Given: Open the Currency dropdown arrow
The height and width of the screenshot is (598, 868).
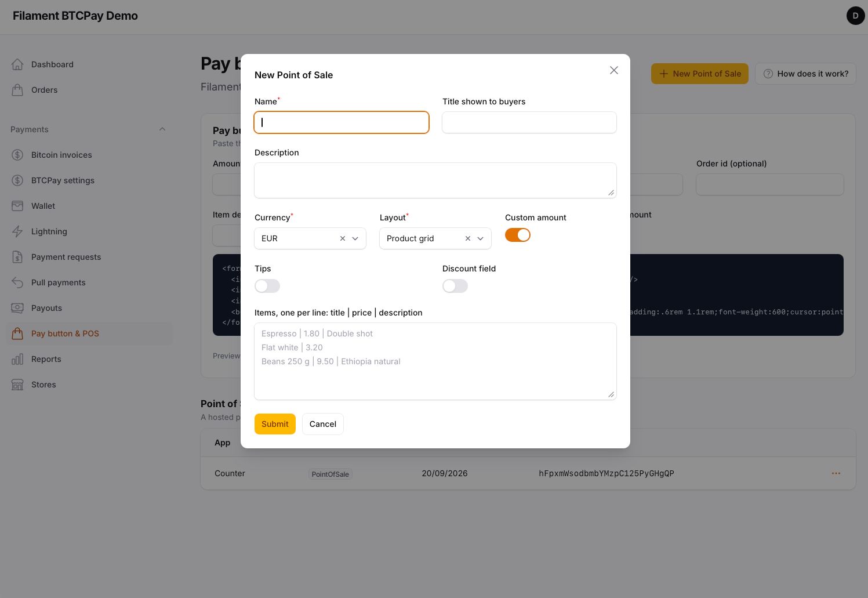Looking at the screenshot, I should (x=355, y=238).
